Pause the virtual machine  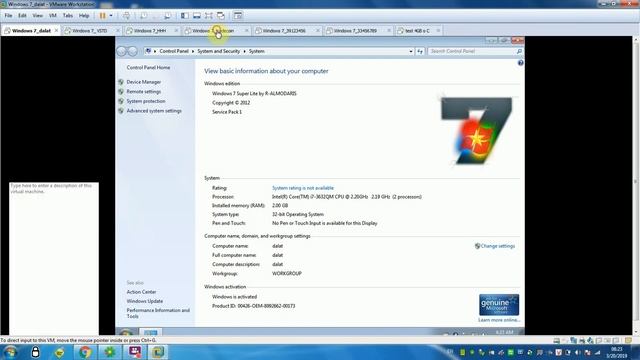[x=102, y=16]
